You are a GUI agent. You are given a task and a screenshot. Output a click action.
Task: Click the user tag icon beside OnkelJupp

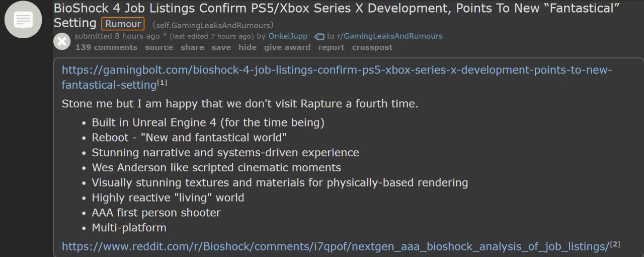[x=319, y=36]
